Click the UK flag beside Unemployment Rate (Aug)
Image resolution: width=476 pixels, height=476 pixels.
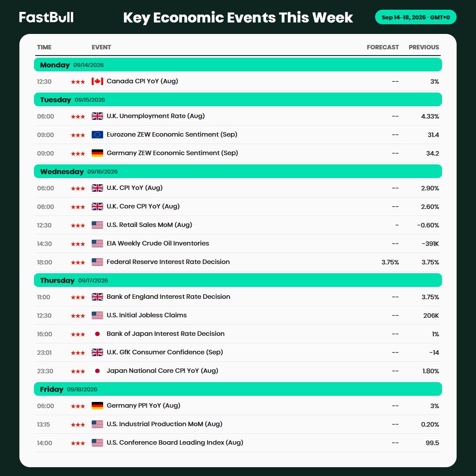coord(97,116)
